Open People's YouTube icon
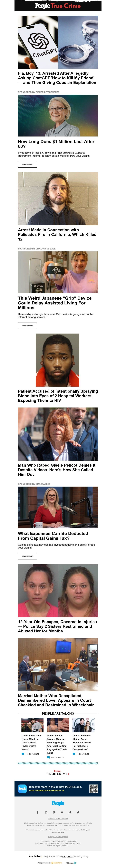The image size is (116, 868). (62, 812)
